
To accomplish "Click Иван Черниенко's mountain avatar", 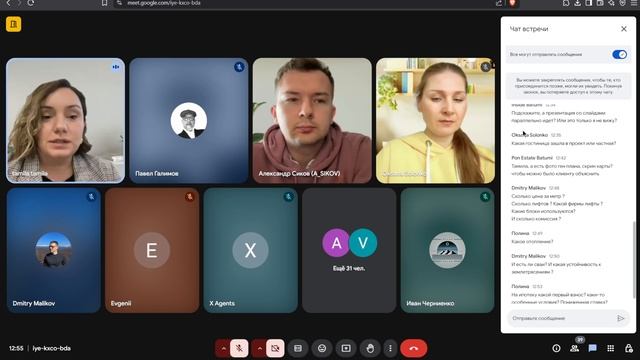I will [x=447, y=250].
